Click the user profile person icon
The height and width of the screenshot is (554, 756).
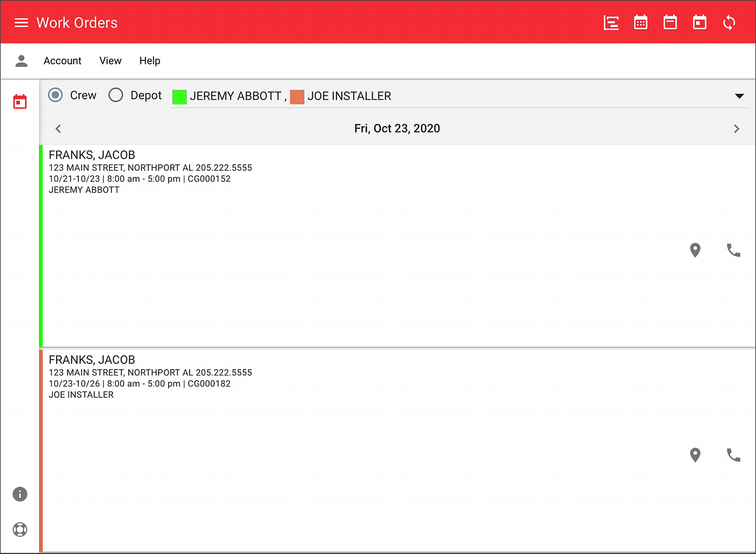point(21,60)
